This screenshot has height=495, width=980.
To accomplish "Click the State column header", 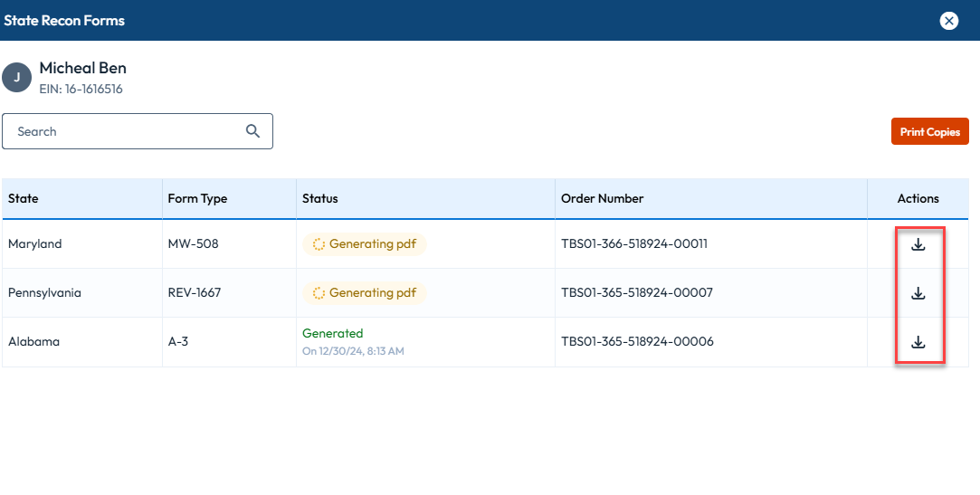I will pos(24,199).
